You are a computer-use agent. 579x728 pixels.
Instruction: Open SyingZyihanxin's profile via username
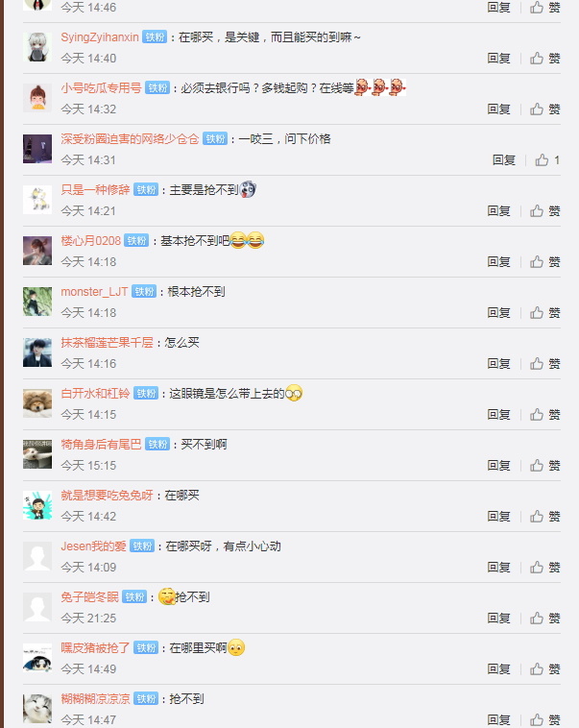pos(100,37)
